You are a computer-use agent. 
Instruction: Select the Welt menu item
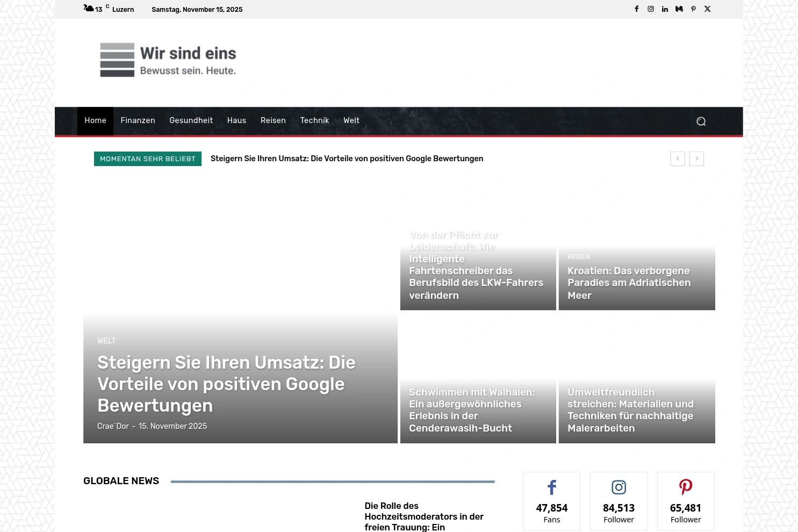[x=351, y=120]
